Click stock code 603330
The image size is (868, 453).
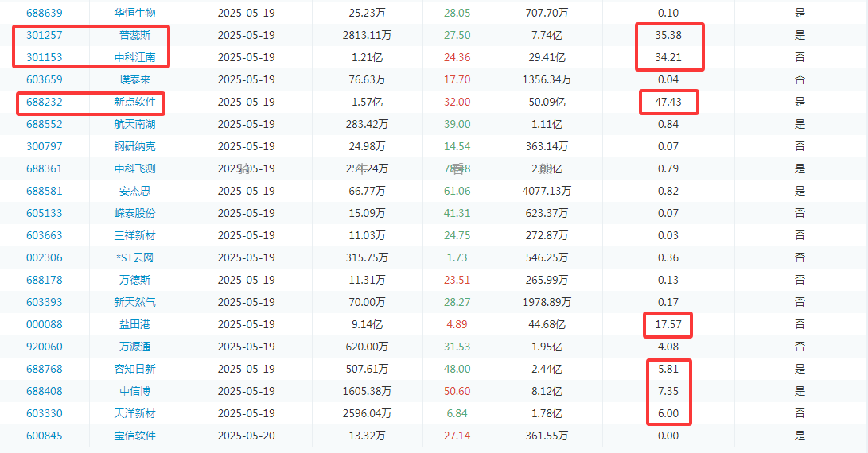(45, 414)
